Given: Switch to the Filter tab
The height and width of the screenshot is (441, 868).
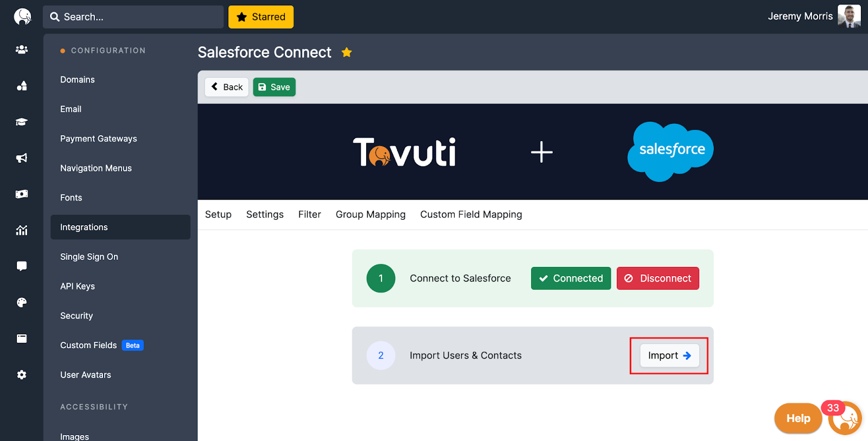Looking at the screenshot, I should [x=310, y=214].
